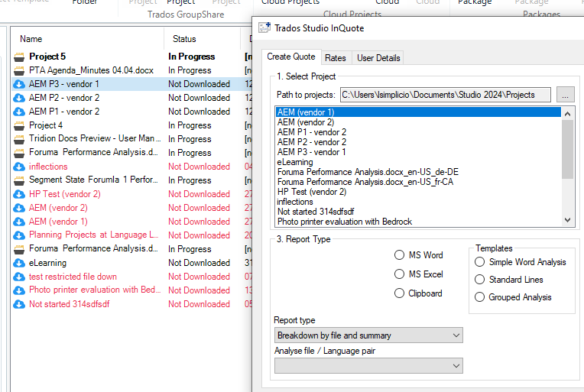Click cloud icon beside red AEM (vendor 1) row
Screen dimensions: 584x392
pyautogui.click(x=19, y=222)
